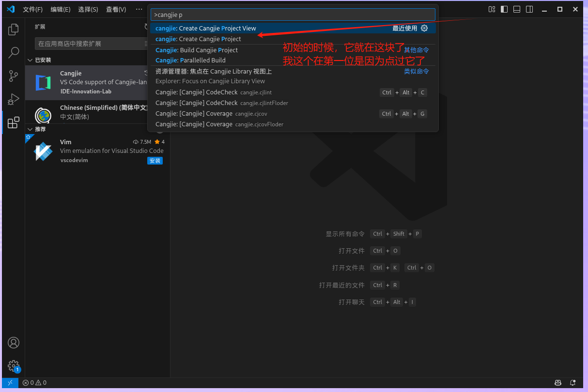Click the Vim download count 7.5M
The width and height of the screenshot is (588, 392).
tap(142, 142)
